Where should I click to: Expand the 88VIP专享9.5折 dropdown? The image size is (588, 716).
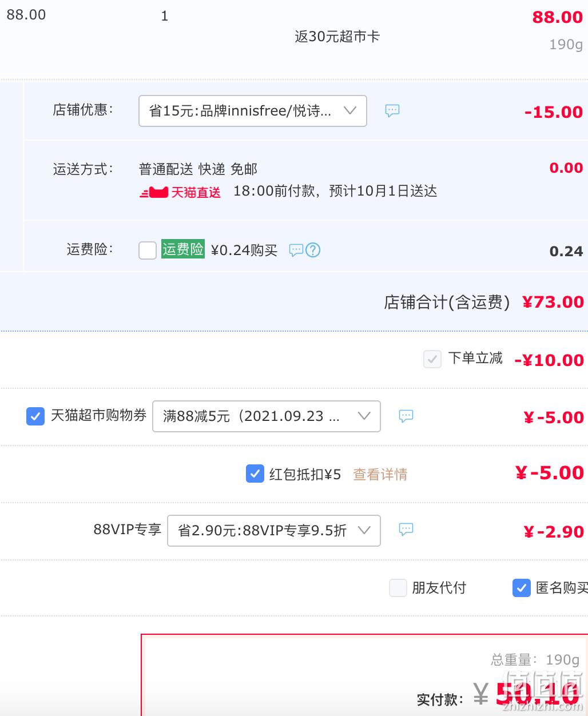click(x=274, y=531)
